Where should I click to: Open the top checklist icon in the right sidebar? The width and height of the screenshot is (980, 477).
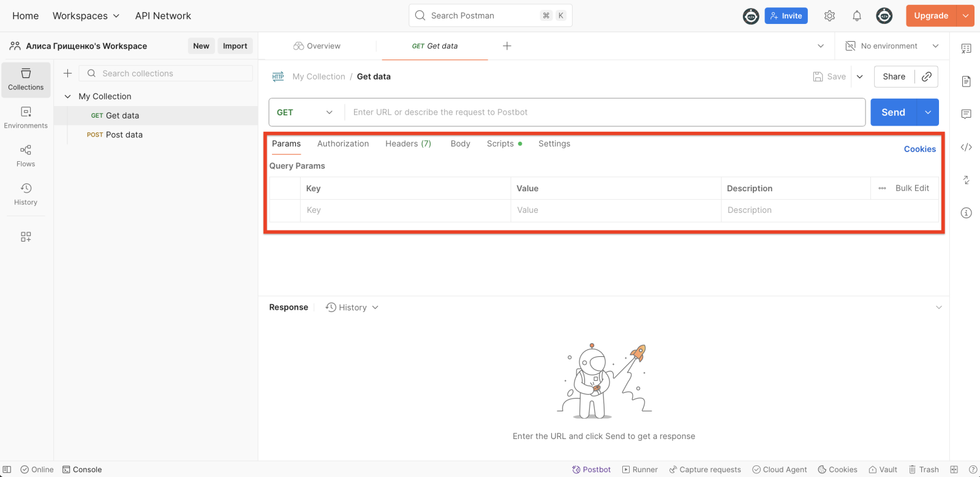coord(966,48)
